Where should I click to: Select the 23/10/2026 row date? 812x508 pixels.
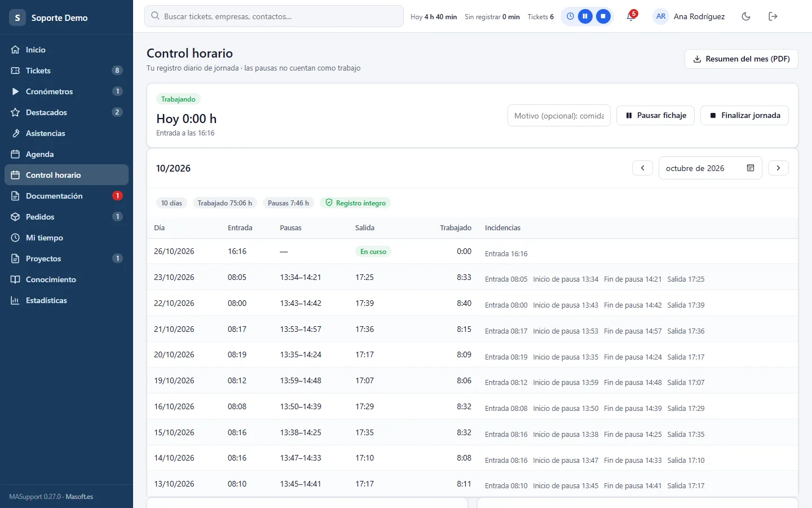tap(174, 277)
